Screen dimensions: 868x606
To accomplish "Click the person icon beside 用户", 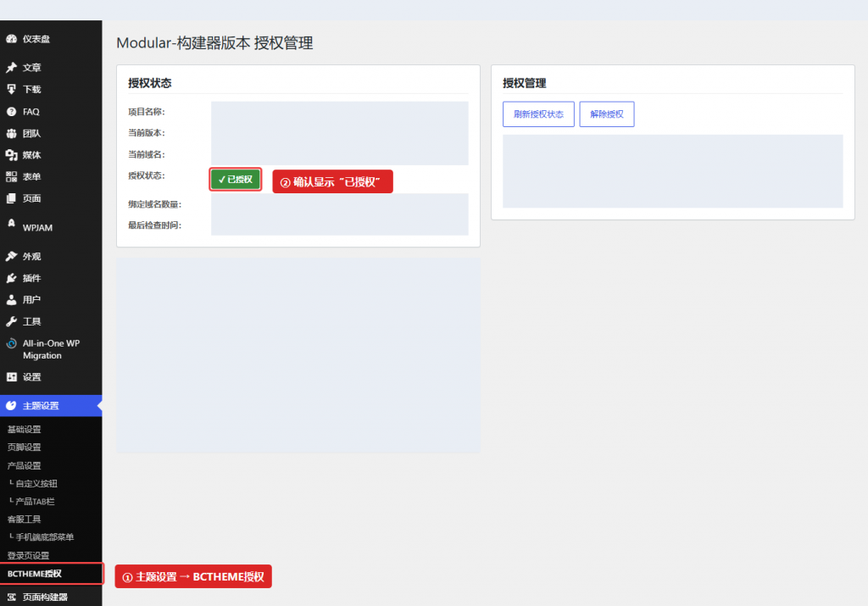I will 11,300.
